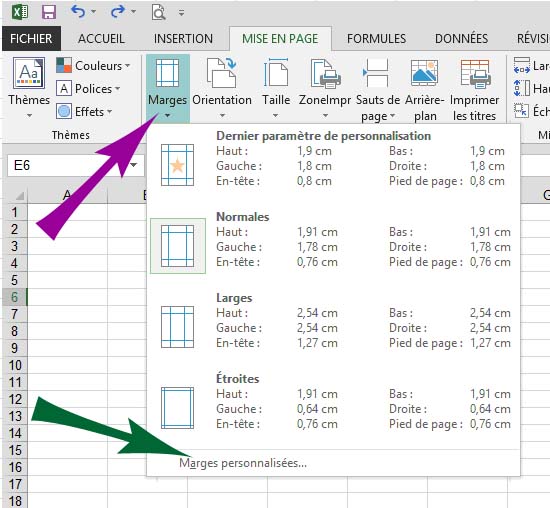This screenshot has width=550, height=508.
Task: Choose the Étroites margins preset
Action: tap(333, 407)
